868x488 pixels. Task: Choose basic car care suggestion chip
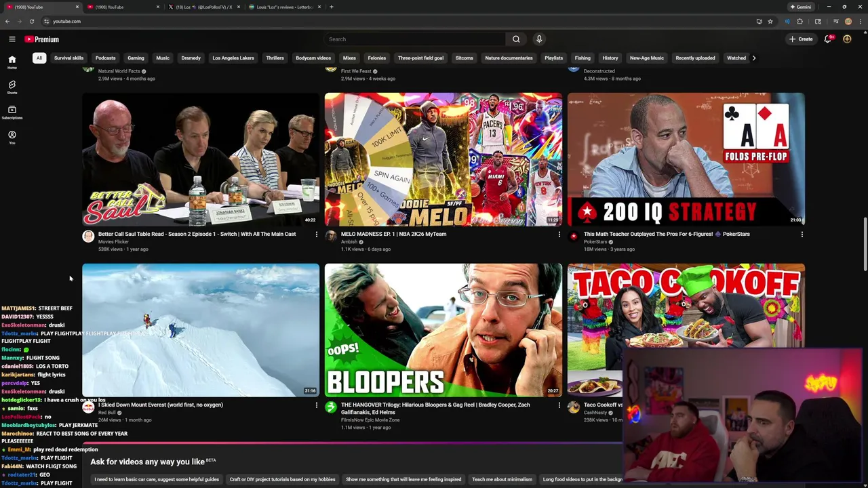coord(157,480)
